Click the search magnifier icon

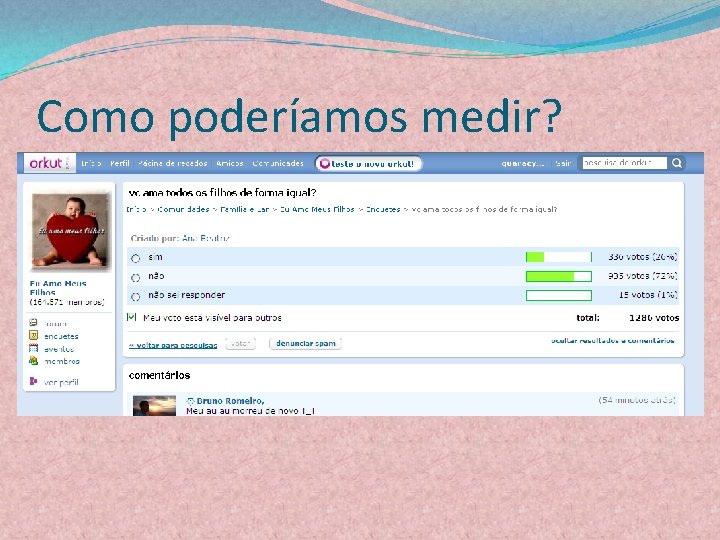(x=676, y=163)
